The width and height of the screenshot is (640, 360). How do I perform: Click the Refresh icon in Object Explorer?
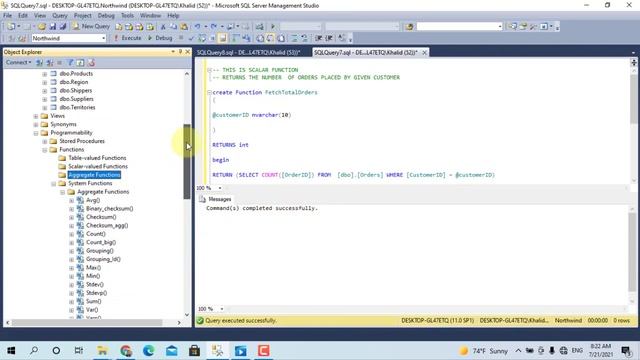(x=80, y=62)
